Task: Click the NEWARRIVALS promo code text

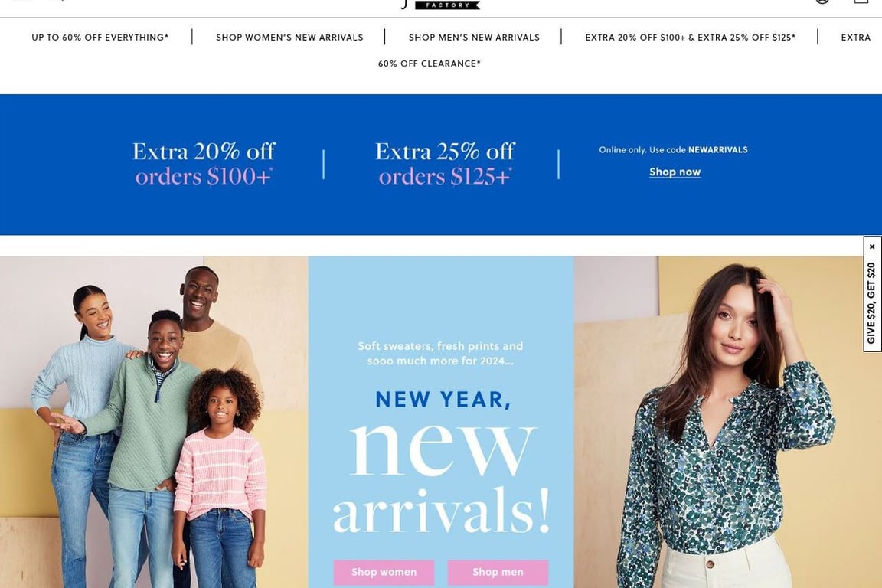Action: point(717,149)
